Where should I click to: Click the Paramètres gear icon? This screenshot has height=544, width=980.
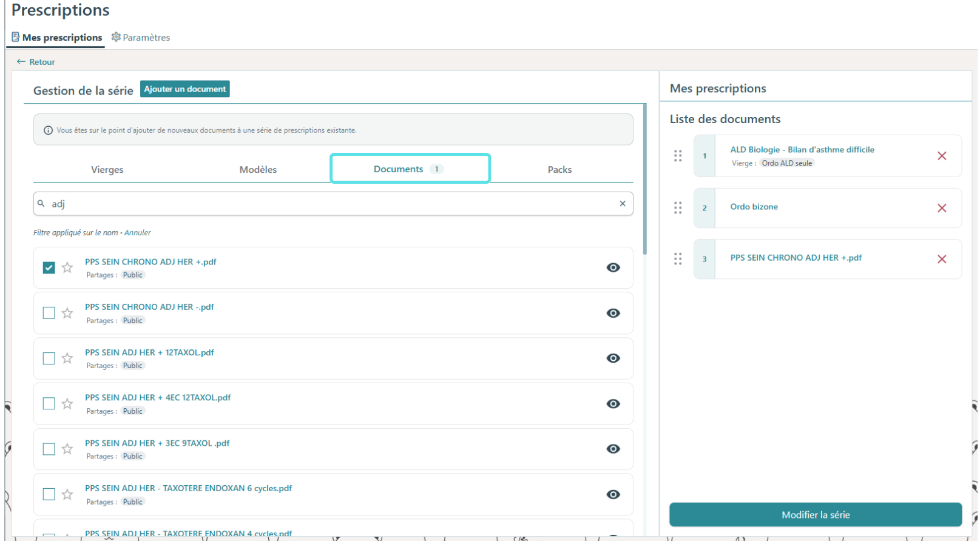pyautogui.click(x=116, y=37)
